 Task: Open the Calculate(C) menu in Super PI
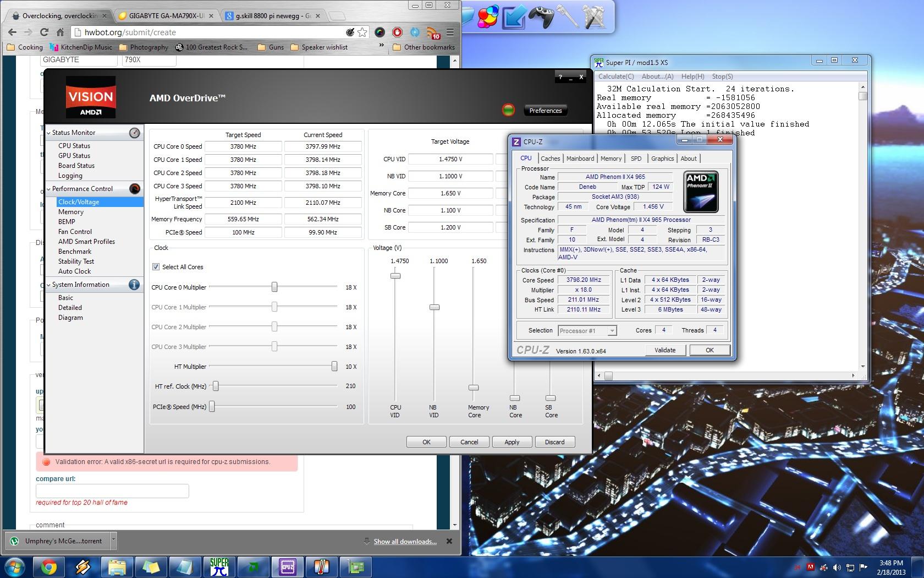click(616, 77)
